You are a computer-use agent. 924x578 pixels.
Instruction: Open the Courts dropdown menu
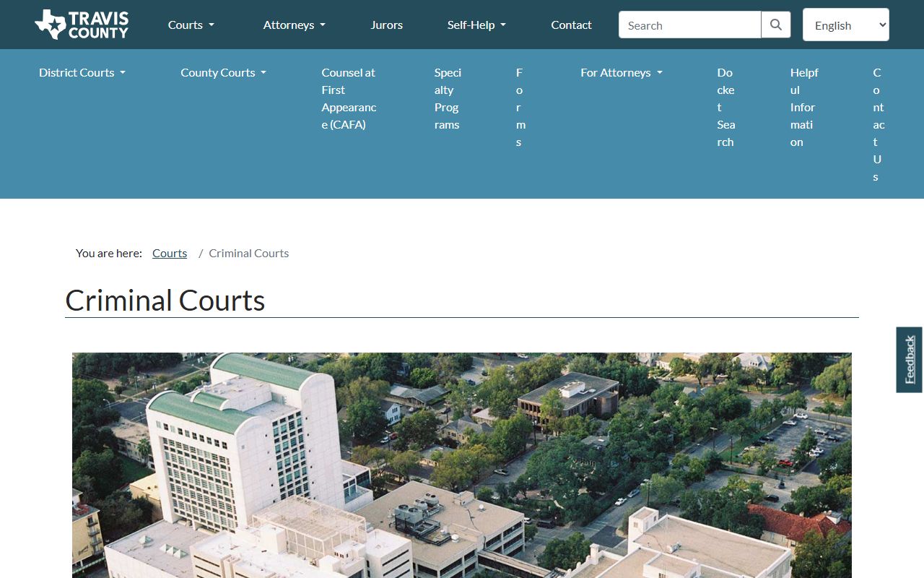click(191, 25)
